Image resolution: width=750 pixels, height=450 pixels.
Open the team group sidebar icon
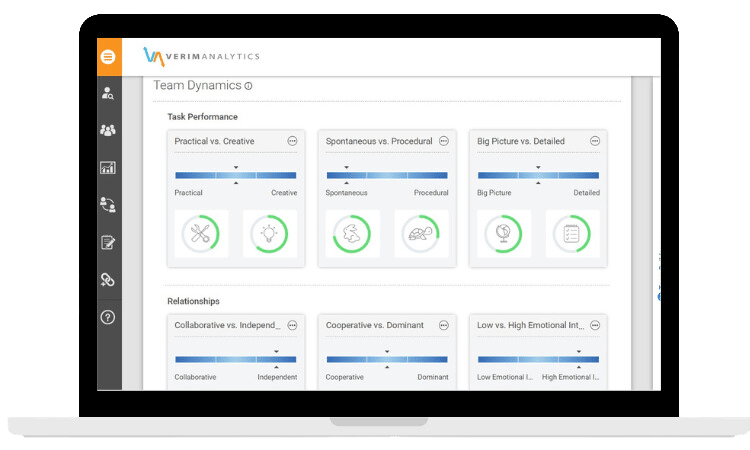108,130
